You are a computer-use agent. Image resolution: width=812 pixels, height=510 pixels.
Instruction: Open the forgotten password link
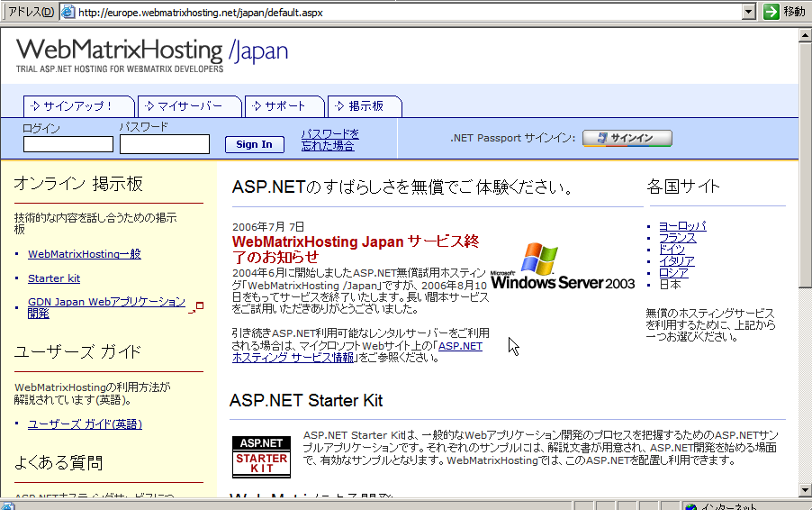[329, 140]
